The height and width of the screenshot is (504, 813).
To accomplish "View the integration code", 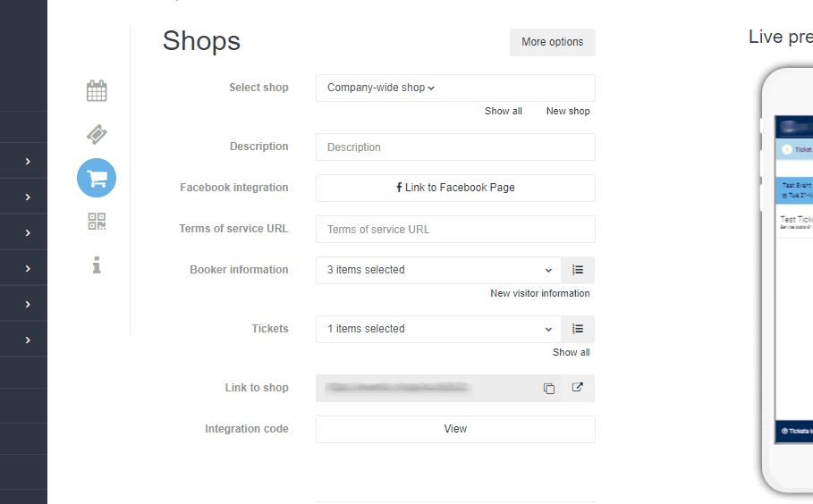I will coord(455,430).
